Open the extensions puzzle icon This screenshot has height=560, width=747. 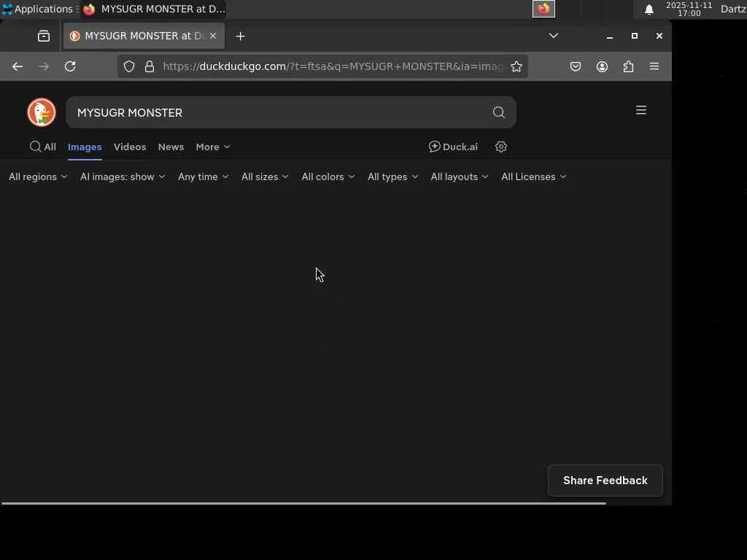tap(628, 66)
